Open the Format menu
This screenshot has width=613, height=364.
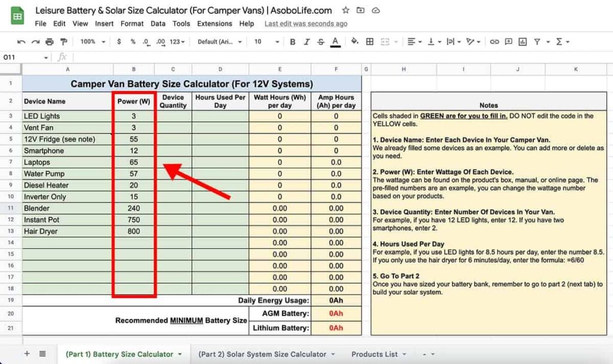pyautogui.click(x=132, y=23)
